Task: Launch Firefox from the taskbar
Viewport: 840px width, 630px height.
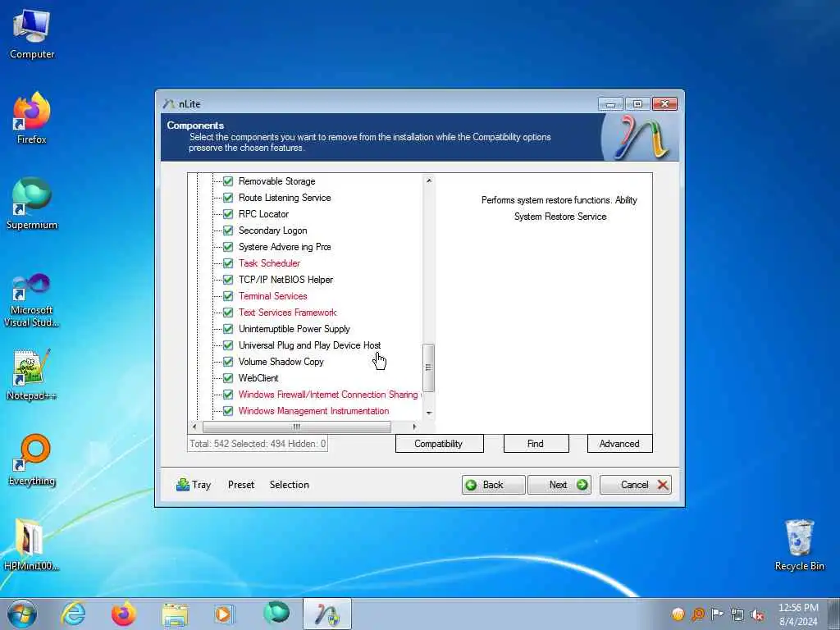Action: 124,614
